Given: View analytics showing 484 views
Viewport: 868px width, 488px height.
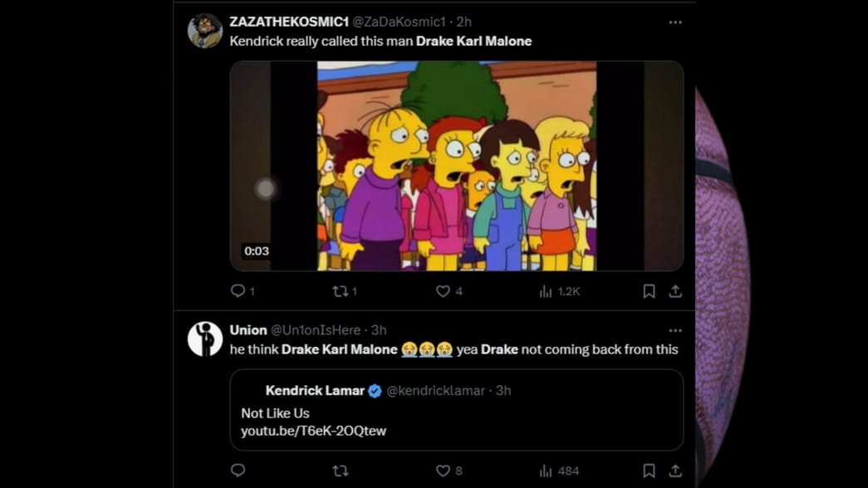Looking at the screenshot, I should pos(547,471).
